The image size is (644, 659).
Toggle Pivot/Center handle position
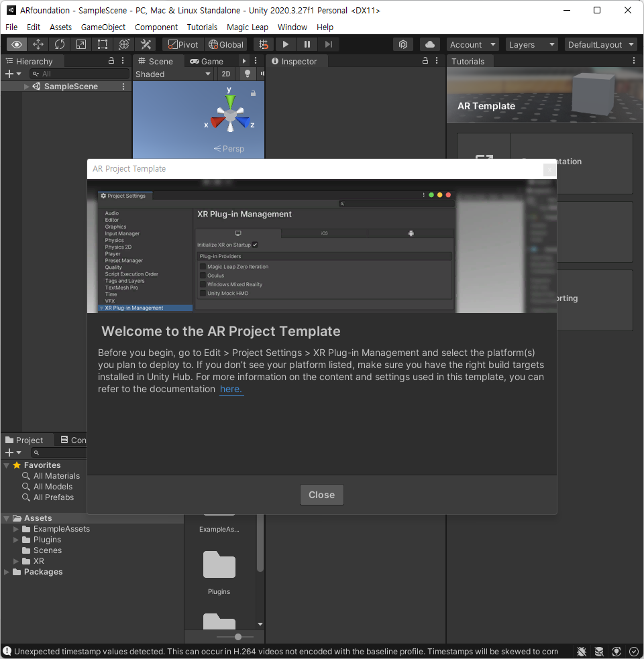pyautogui.click(x=183, y=44)
